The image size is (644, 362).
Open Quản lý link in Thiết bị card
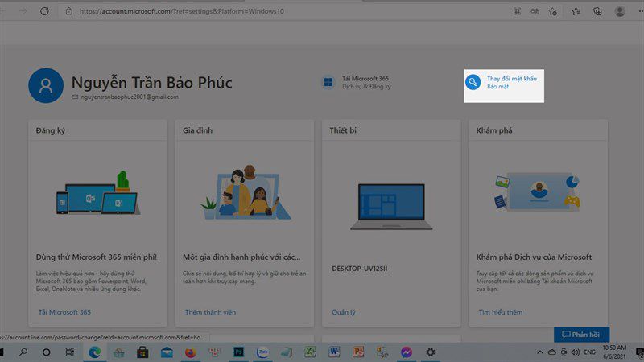344,312
